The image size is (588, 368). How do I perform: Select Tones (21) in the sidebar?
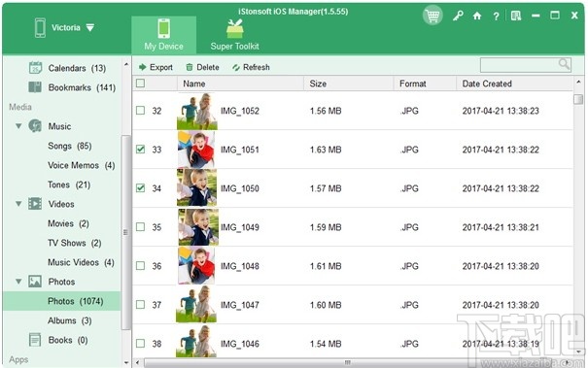click(69, 184)
